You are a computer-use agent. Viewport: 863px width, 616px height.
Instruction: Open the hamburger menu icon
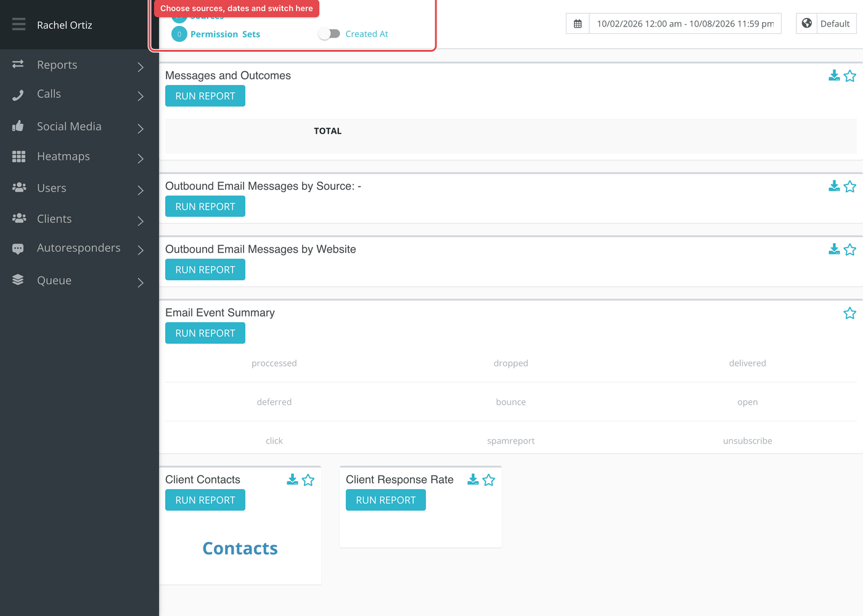[x=18, y=24]
